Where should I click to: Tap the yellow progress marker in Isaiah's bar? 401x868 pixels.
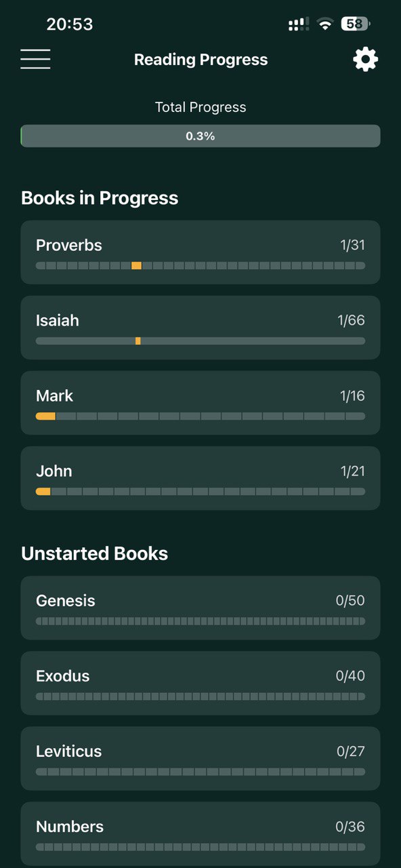(138, 340)
